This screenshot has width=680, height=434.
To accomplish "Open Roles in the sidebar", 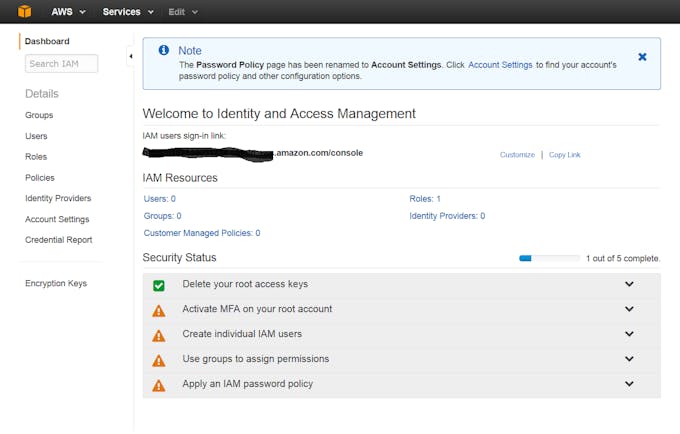I will 36,157.
